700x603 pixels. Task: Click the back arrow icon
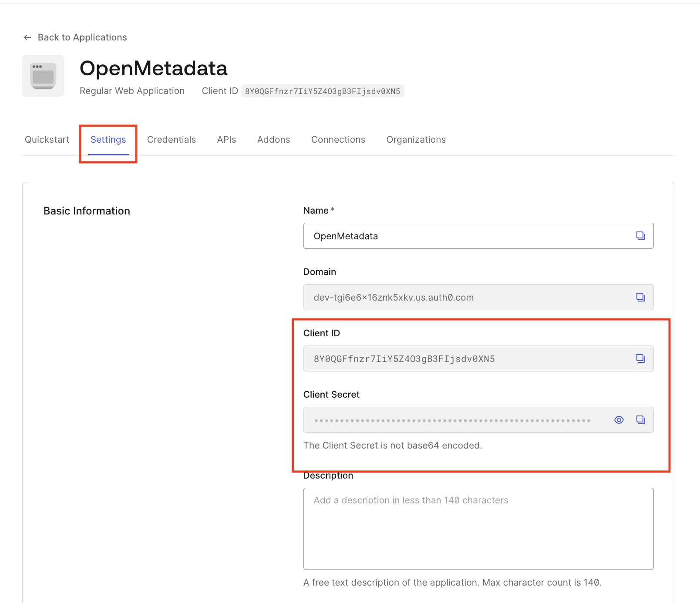(x=27, y=37)
